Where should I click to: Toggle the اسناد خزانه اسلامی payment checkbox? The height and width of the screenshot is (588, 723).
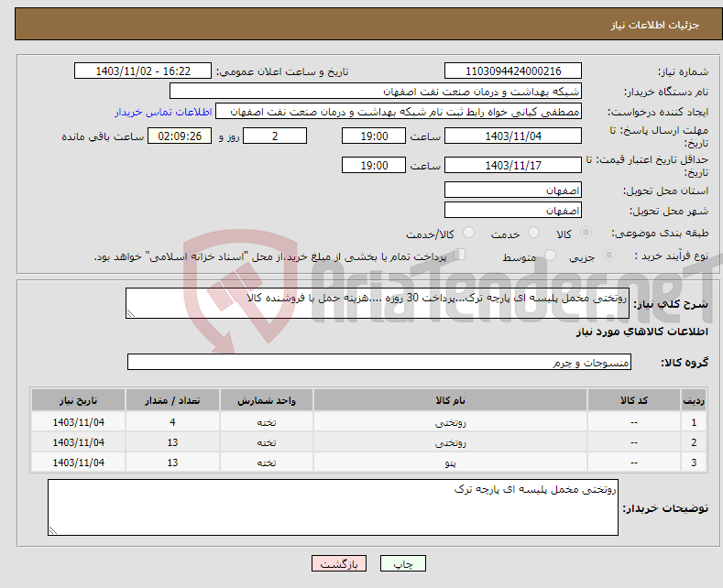pos(460,255)
